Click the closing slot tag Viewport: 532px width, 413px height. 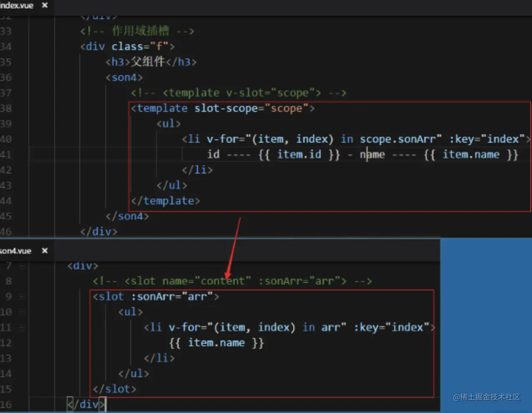(x=114, y=389)
